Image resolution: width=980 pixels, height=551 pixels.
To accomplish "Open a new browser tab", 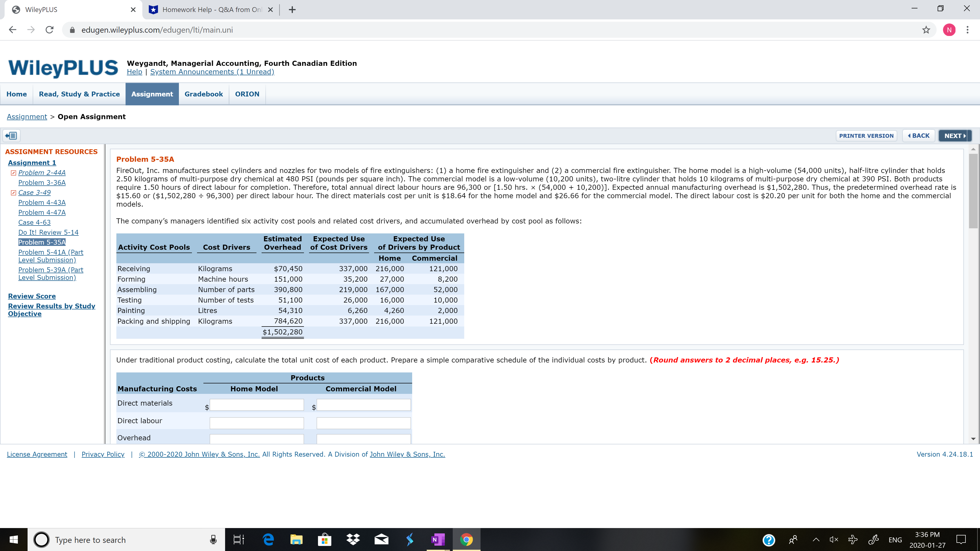I will pyautogui.click(x=292, y=10).
